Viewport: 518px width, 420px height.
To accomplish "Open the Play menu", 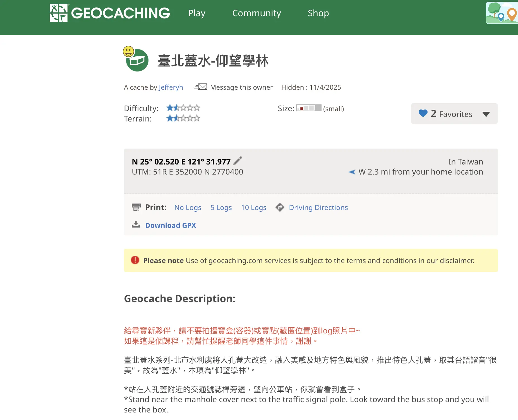I will [x=196, y=13].
